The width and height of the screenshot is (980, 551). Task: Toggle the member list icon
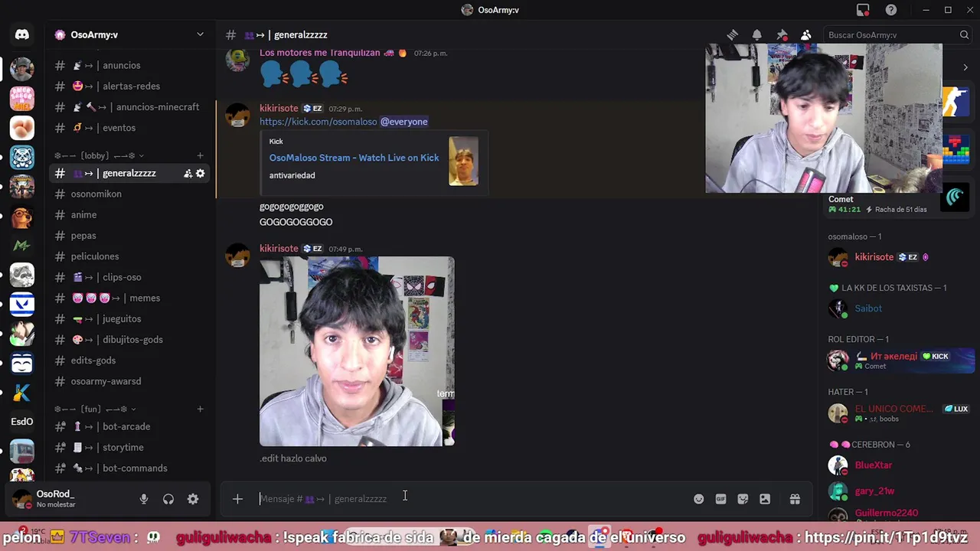click(806, 35)
